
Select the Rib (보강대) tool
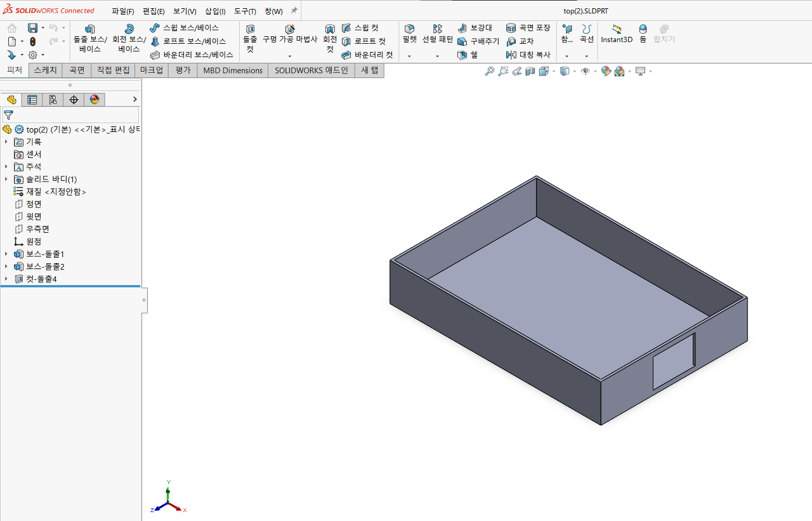click(475, 28)
